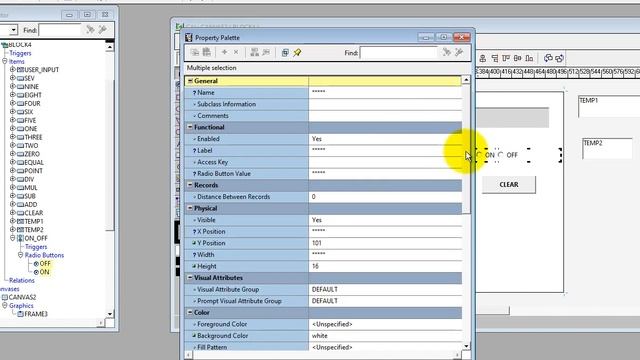
Task: Click the Visible property value Yes
Action: pyautogui.click(x=385, y=220)
